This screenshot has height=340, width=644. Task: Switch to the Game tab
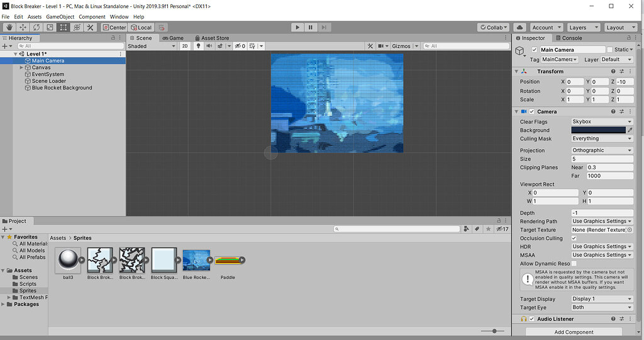click(x=173, y=38)
